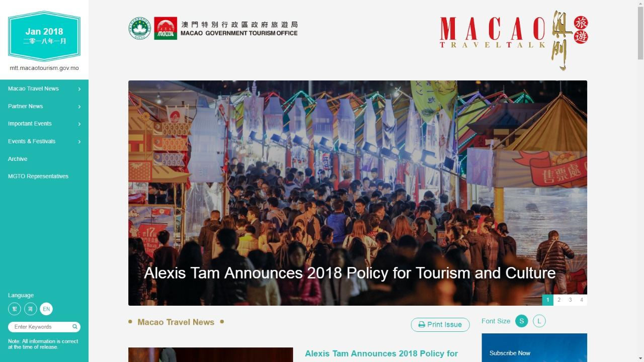The width and height of the screenshot is (644, 362).
Task: Expand the Important Events chevron
Action: coord(79,124)
